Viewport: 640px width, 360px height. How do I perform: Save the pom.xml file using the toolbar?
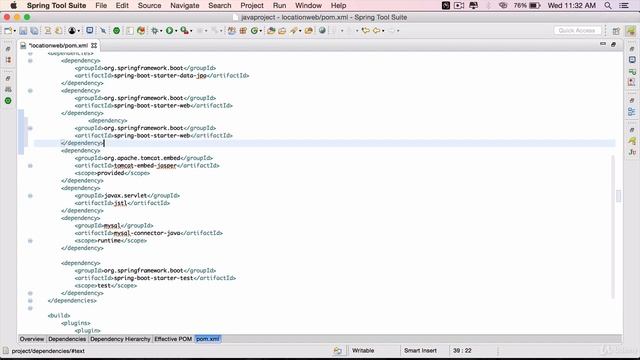click(23, 31)
